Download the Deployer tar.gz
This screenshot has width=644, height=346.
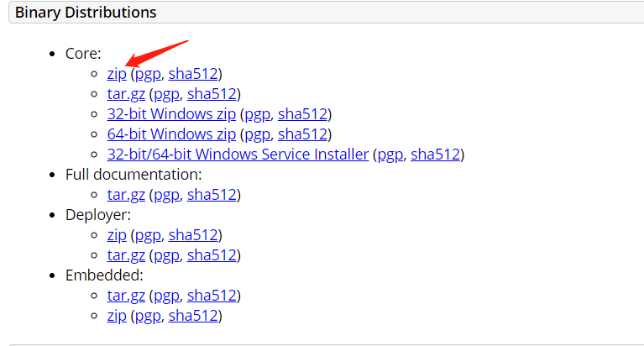click(126, 255)
